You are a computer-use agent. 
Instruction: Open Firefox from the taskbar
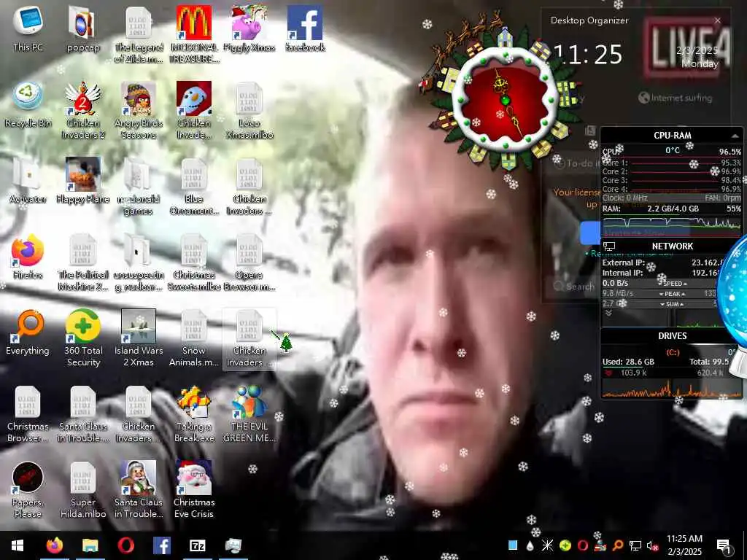click(x=54, y=545)
